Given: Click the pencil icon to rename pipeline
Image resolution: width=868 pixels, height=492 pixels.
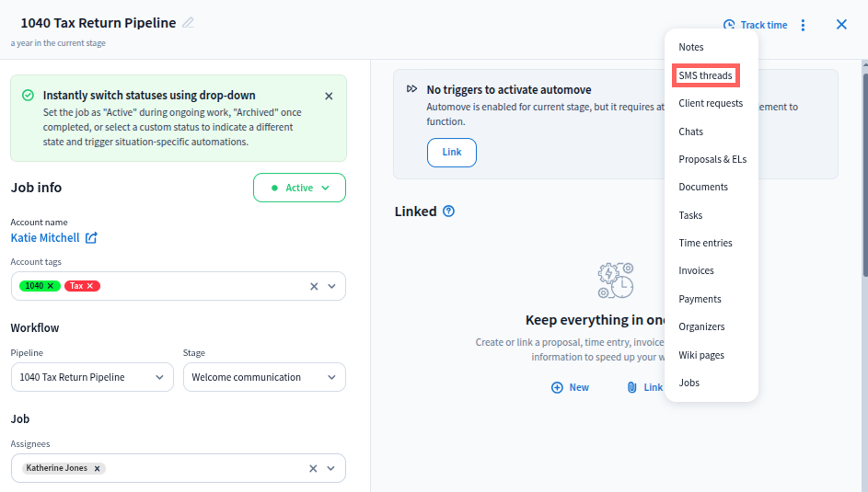Looking at the screenshot, I should (189, 23).
